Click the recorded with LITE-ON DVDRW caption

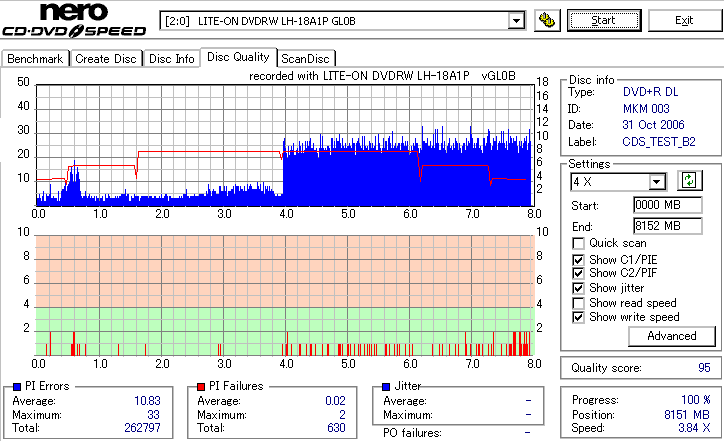click(x=382, y=76)
